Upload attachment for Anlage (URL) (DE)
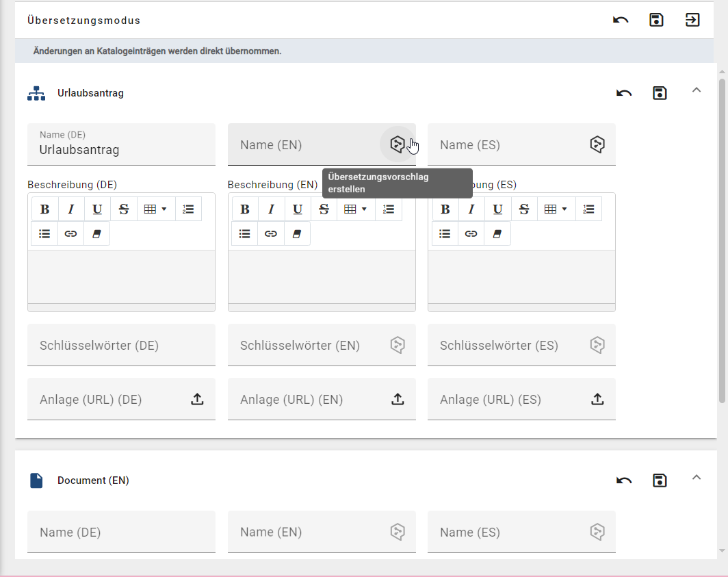This screenshot has width=728, height=577. 197,399
